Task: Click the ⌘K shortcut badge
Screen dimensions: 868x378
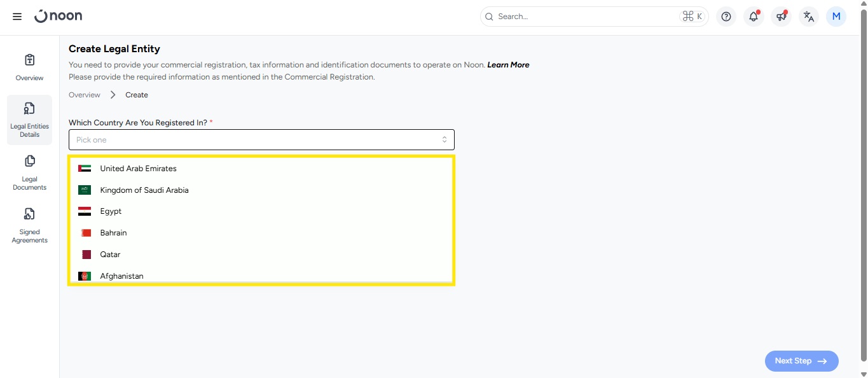Action: click(x=692, y=17)
